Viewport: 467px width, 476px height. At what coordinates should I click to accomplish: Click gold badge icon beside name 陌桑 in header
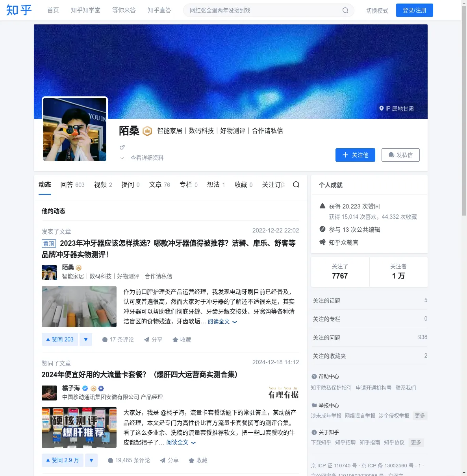tap(147, 131)
